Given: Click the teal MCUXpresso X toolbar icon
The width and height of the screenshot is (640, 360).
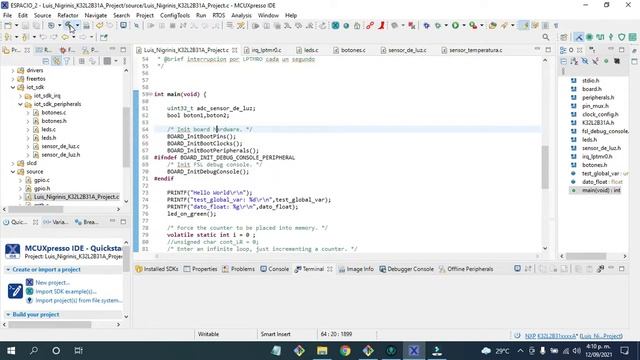Looking at the screenshot, I should pyautogui.click(x=335, y=25).
